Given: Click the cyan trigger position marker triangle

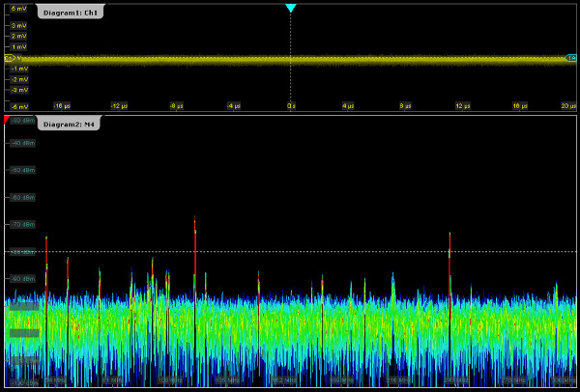Looking at the screenshot, I should [x=291, y=8].
